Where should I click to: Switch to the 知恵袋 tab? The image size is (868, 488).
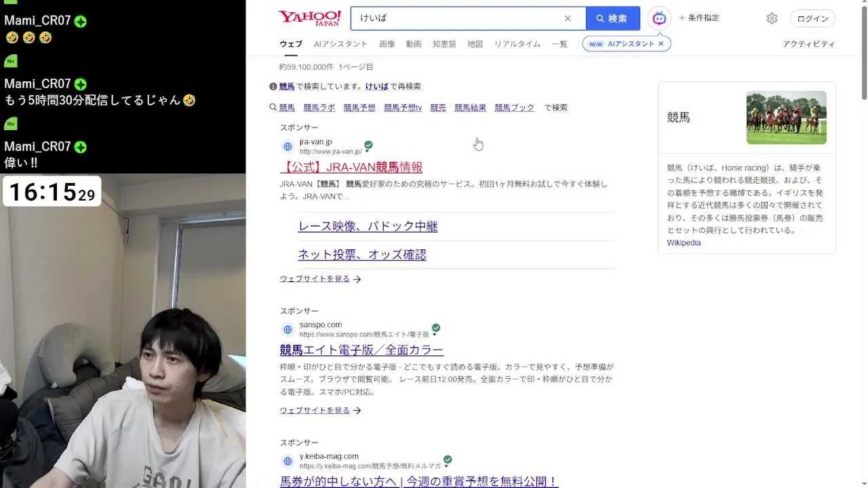(x=444, y=44)
